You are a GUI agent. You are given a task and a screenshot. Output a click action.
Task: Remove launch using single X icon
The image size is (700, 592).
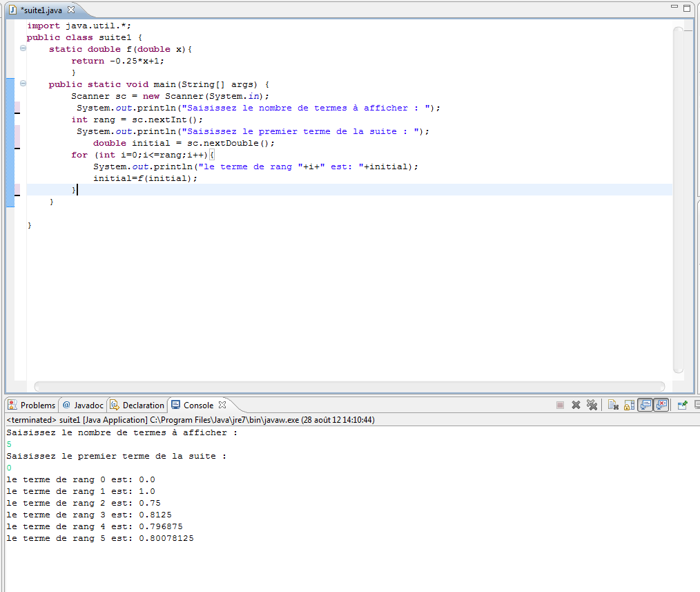click(x=576, y=405)
